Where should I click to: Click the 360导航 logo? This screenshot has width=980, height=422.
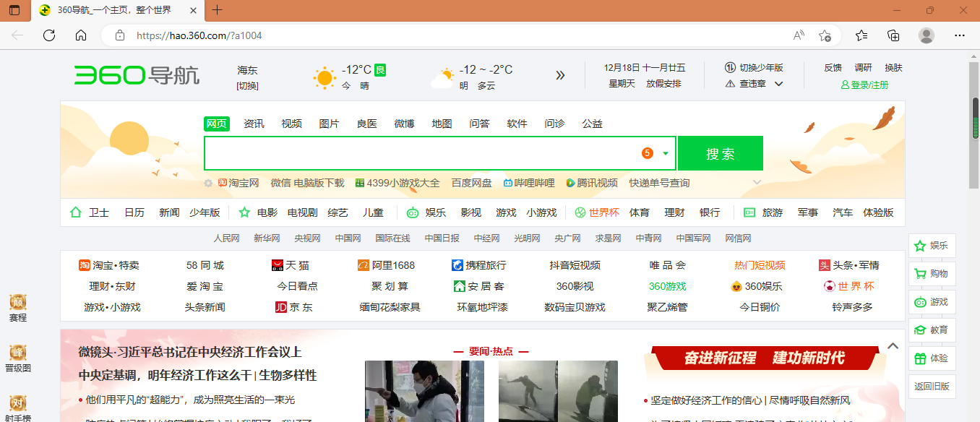pos(137,75)
